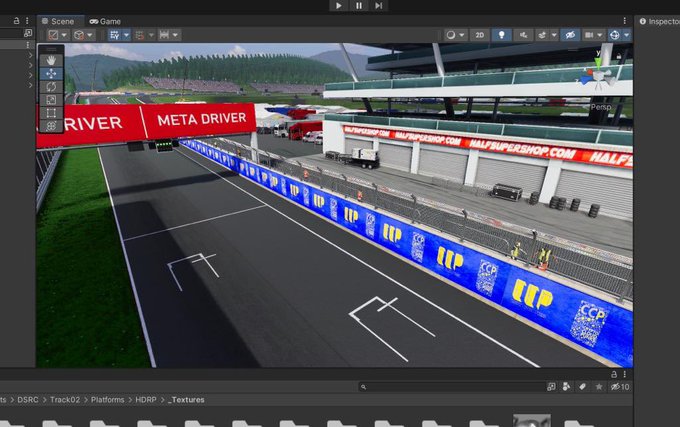This screenshot has height=427, width=680.
Task: Open increment snap dropdown arrow
Action: click(x=176, y=35)
